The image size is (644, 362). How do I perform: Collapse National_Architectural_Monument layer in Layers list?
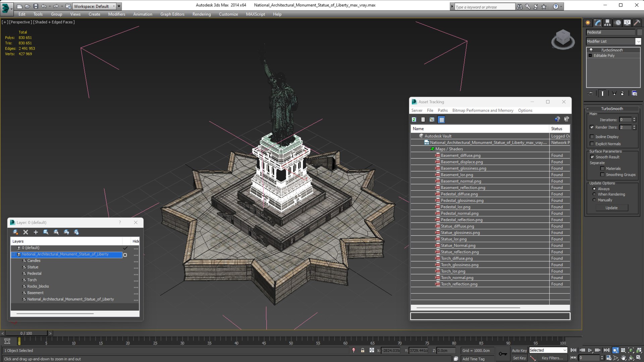point(14,254)
